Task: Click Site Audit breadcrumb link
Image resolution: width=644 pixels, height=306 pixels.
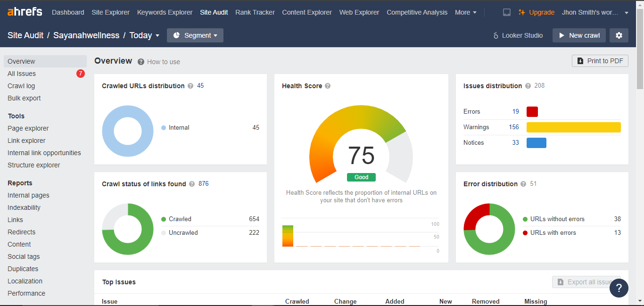Action: click(25, 35)
